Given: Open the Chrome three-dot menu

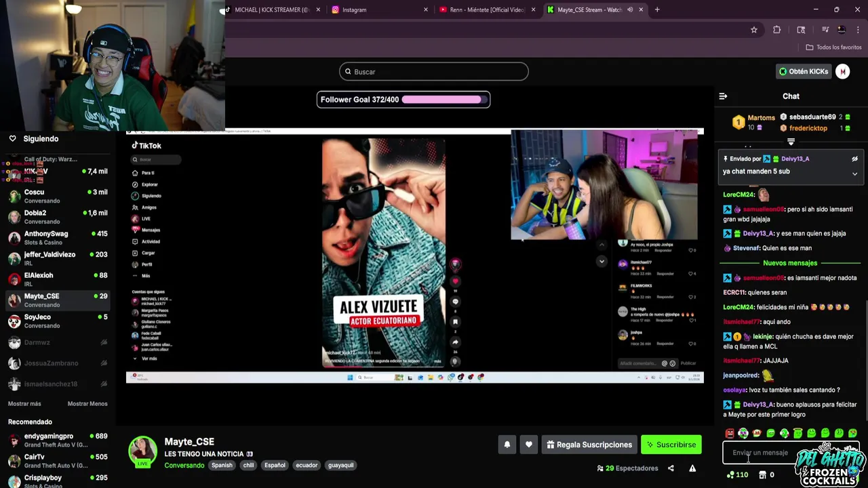Looking at the screenshot, I should point(858,30).
